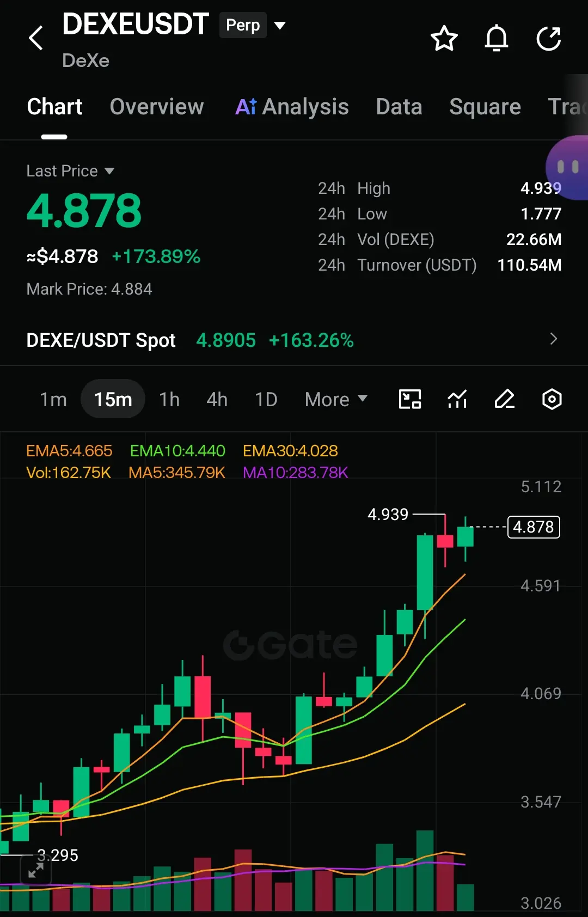Tap the MA5:345.79K volume label

coord(177,473)
